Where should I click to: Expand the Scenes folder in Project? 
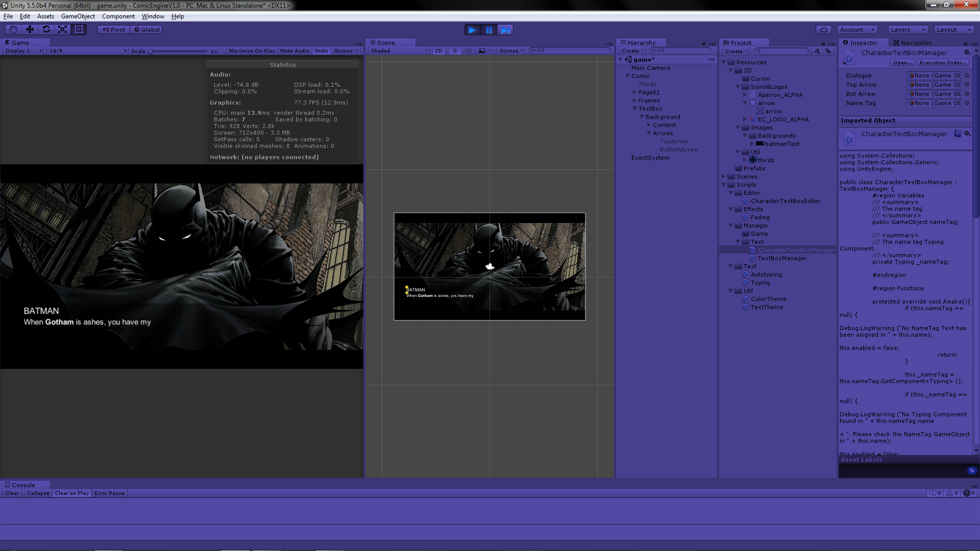click(723, 177)
